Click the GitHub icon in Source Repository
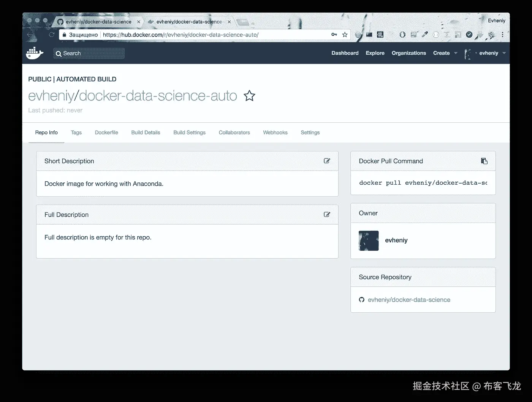The height and width of the screenshot is (402, 532). click(x=362, y=300)
